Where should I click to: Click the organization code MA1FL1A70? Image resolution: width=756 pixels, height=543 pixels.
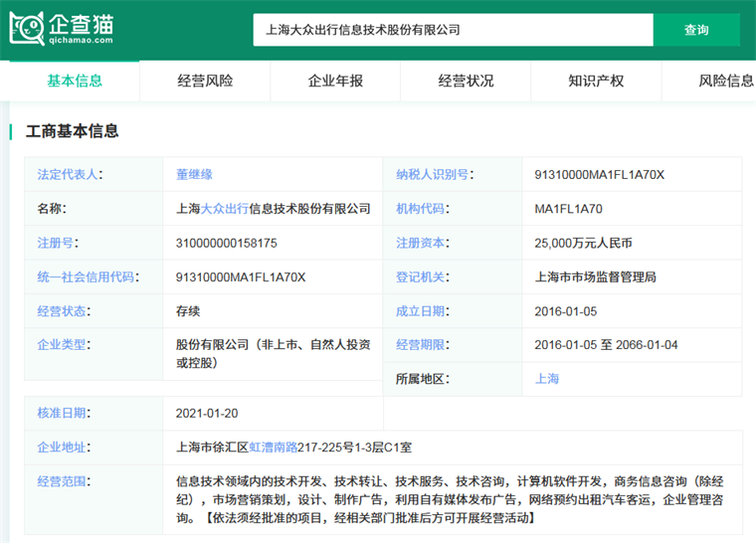click(568, 209)
